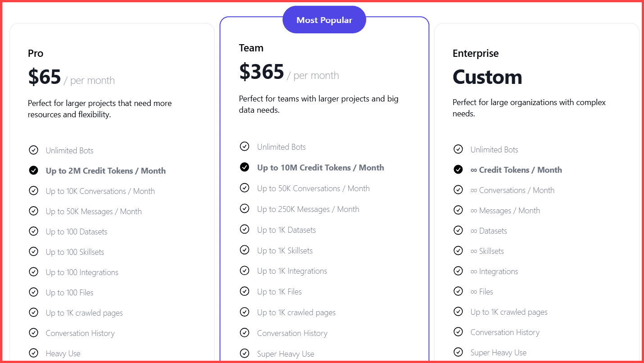Click the Heavy Use feature in Pro
Viewport: 644px width, 363px height.
pos(63,354)
